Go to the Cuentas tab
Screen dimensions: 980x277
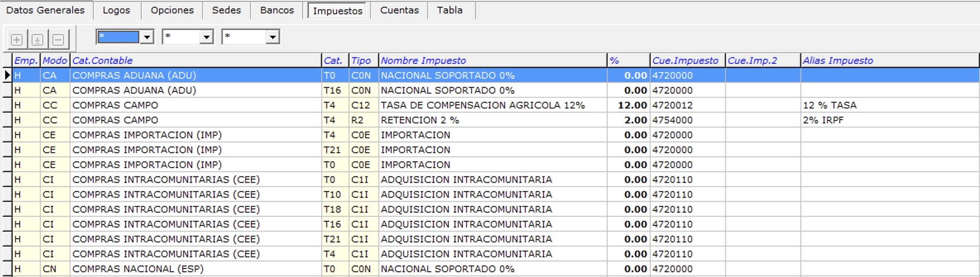[399, 10]
